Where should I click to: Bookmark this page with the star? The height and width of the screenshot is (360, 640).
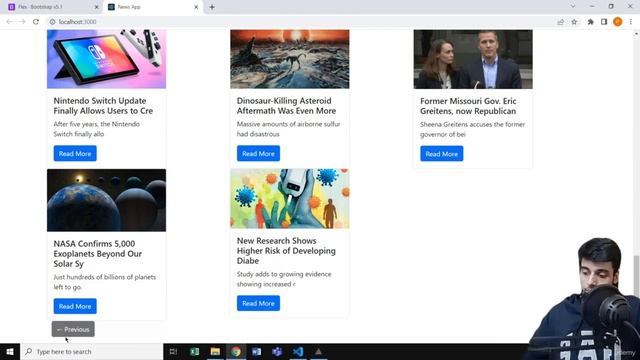tap(574, 22)
